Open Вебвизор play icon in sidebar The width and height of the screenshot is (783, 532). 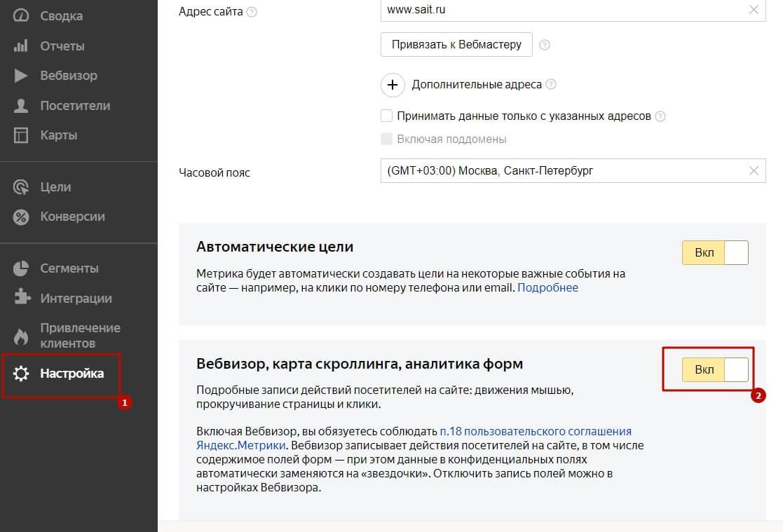pos(20,76)
